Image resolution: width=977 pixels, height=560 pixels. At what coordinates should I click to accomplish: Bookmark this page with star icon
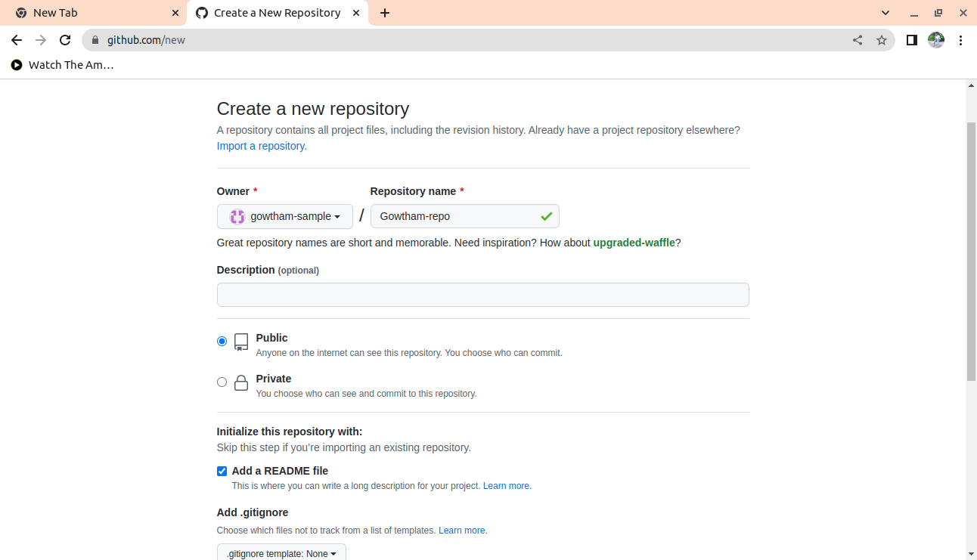point(882,40)
